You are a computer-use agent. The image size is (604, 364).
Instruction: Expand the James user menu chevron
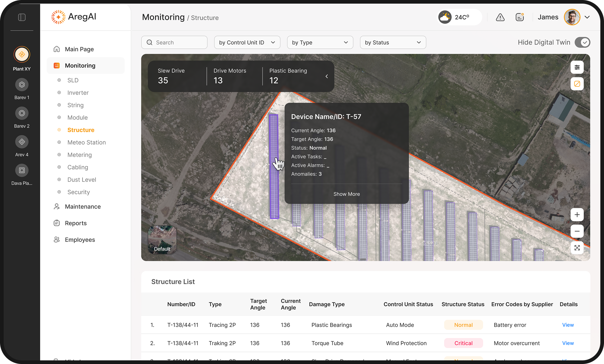tap(587, 17)
